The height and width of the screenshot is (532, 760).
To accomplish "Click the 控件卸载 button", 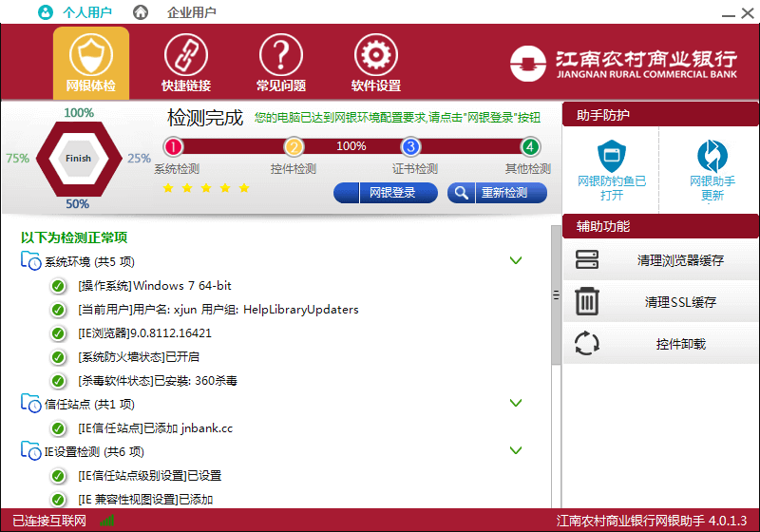I will pyautogui.click(x=661, y=344).
